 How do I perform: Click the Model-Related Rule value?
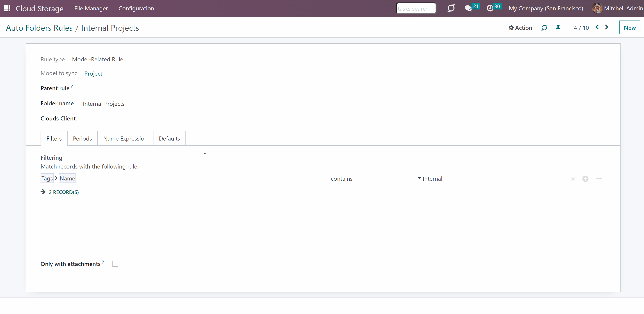point(98,59)
